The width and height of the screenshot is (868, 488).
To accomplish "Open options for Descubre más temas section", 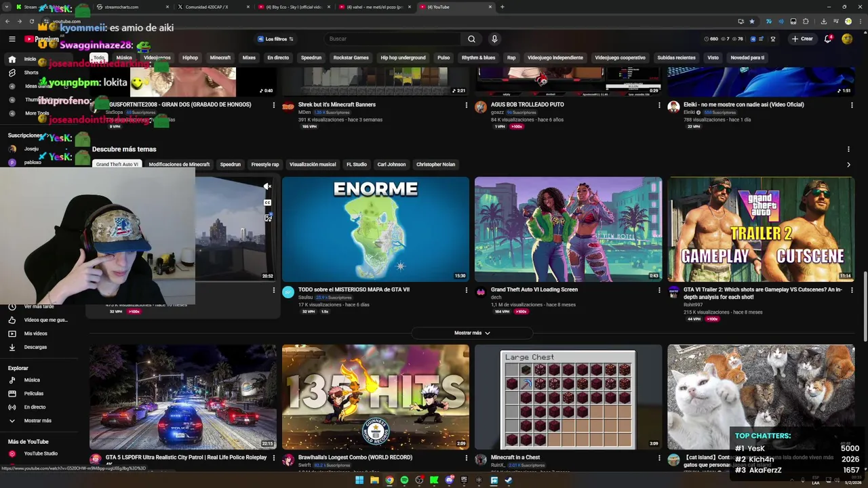I will [848, 149].
